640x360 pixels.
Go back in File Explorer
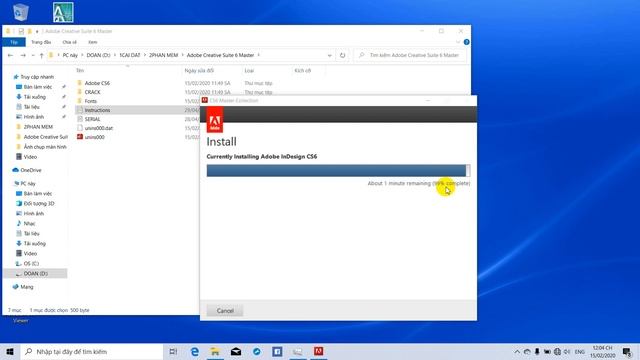click(x=11, y=55)
